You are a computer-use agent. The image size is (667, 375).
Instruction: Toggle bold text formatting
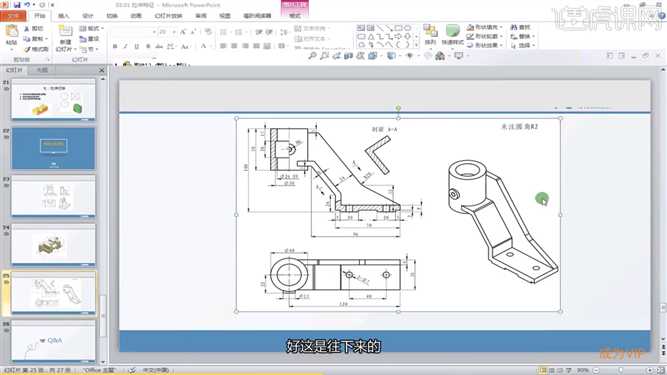(x=115, y=46)
